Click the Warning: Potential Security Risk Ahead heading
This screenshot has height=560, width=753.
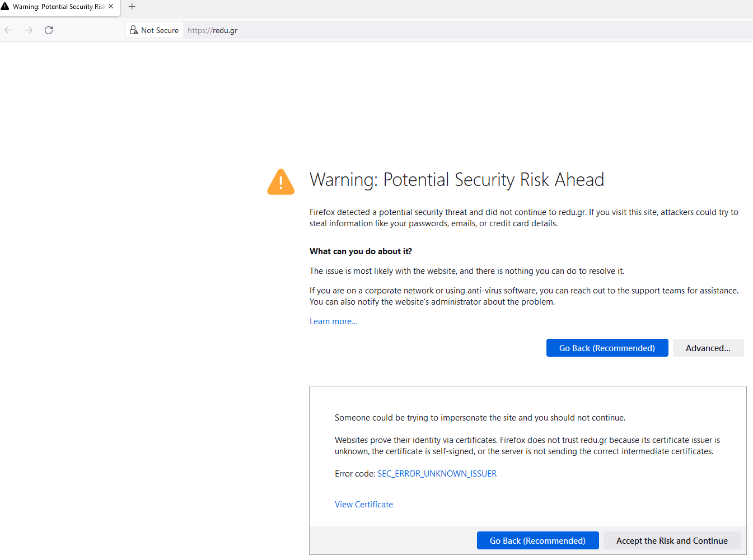point(457,180)
